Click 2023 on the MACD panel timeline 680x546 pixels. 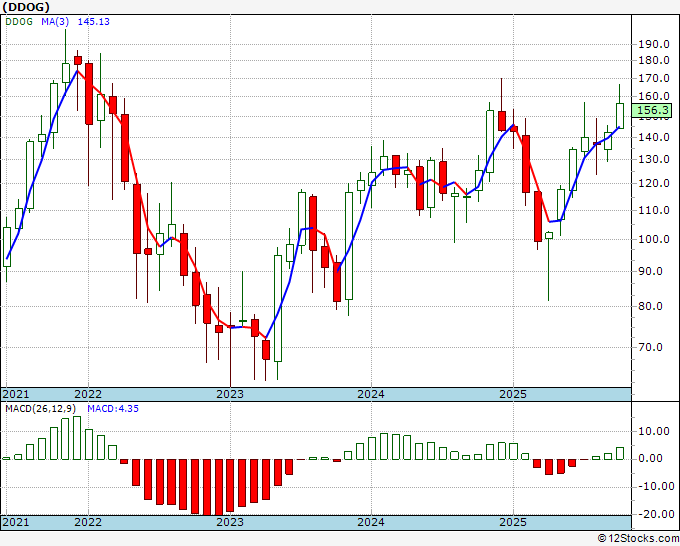230,522
